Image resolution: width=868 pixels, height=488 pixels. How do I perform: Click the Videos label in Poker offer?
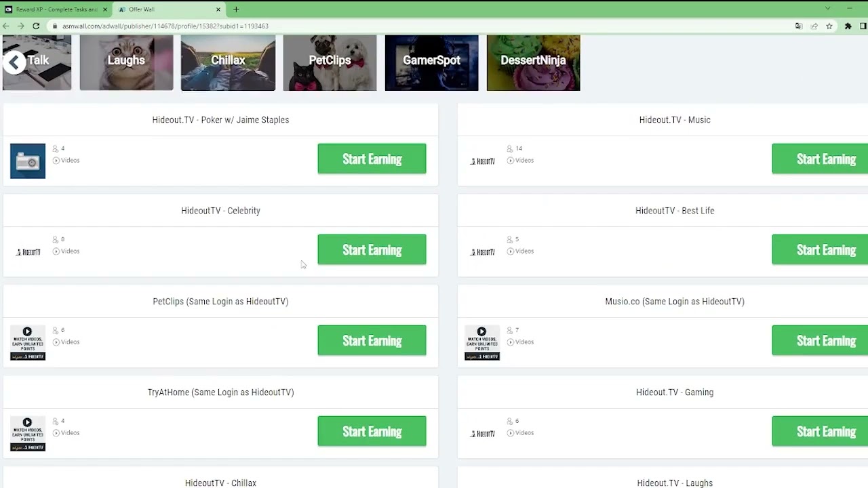(x=70, y=161)
